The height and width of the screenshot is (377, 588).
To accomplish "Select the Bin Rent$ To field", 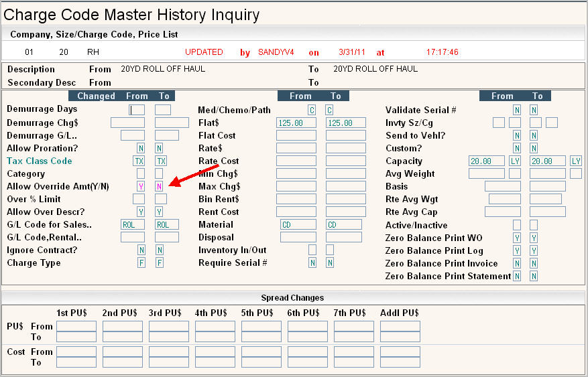I will 346,199.
